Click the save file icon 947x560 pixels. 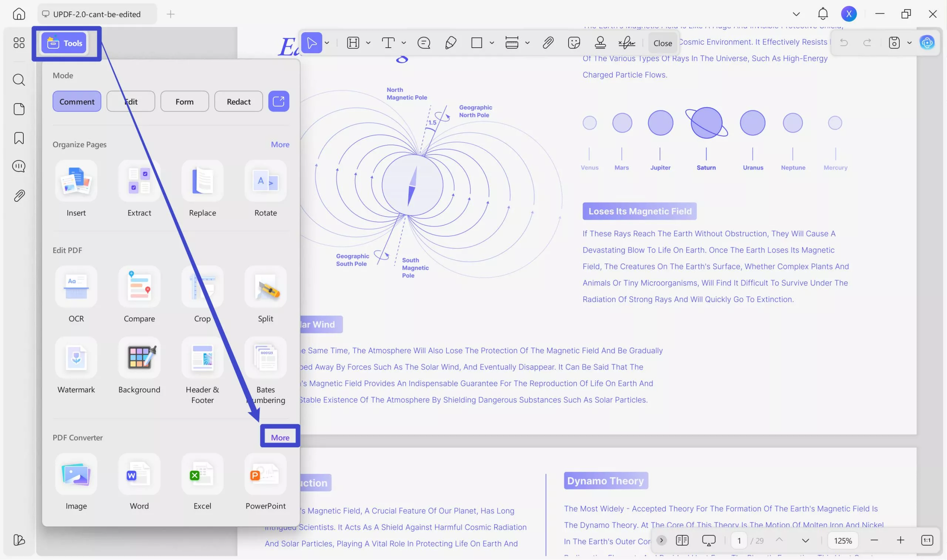pos(894,43)
